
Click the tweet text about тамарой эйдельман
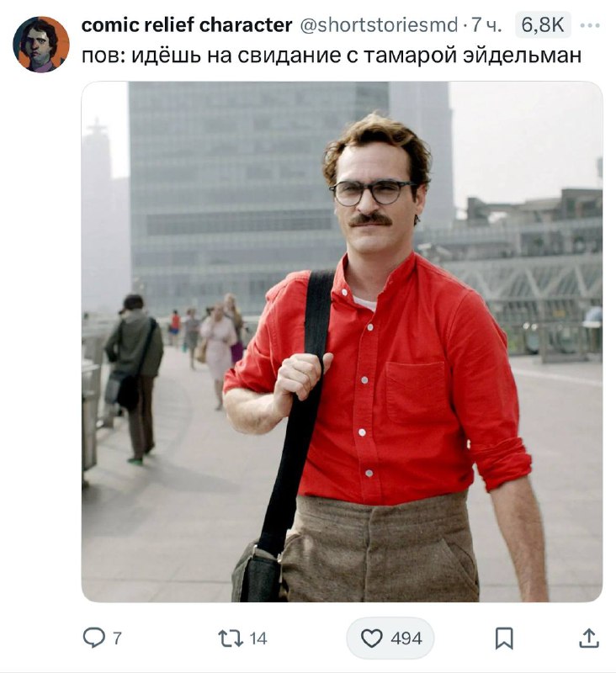click(332, 55)
